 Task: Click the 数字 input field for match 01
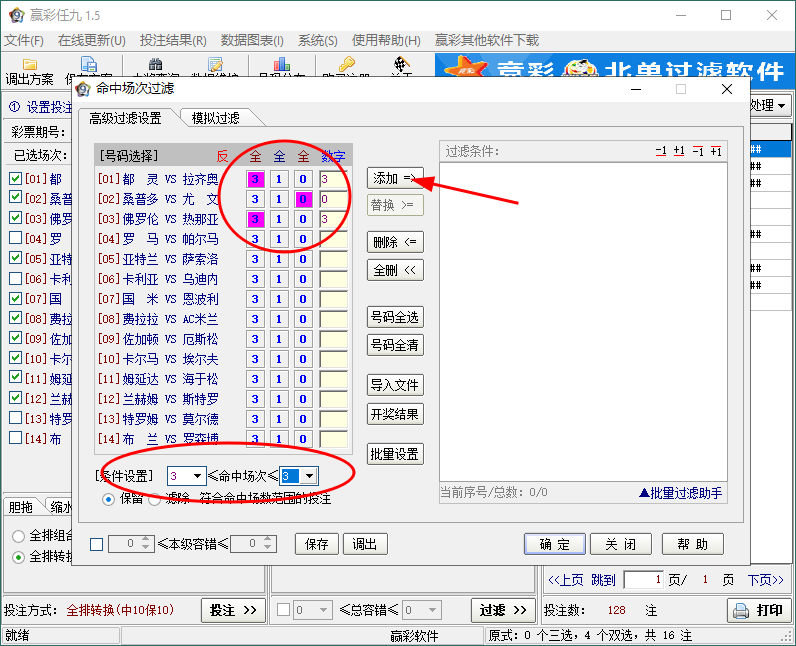click(x=334, y=179)
